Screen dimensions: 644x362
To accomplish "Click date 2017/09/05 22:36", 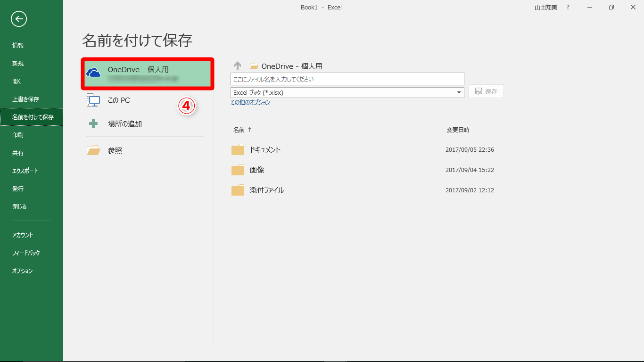I will pos(470,150).
